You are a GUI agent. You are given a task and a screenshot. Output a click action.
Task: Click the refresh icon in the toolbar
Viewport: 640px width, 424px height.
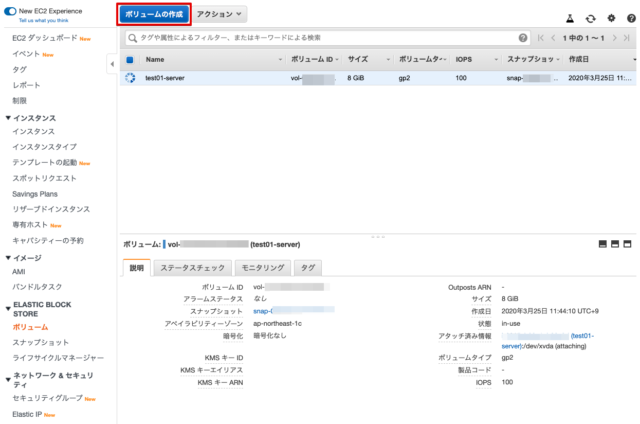590,18
